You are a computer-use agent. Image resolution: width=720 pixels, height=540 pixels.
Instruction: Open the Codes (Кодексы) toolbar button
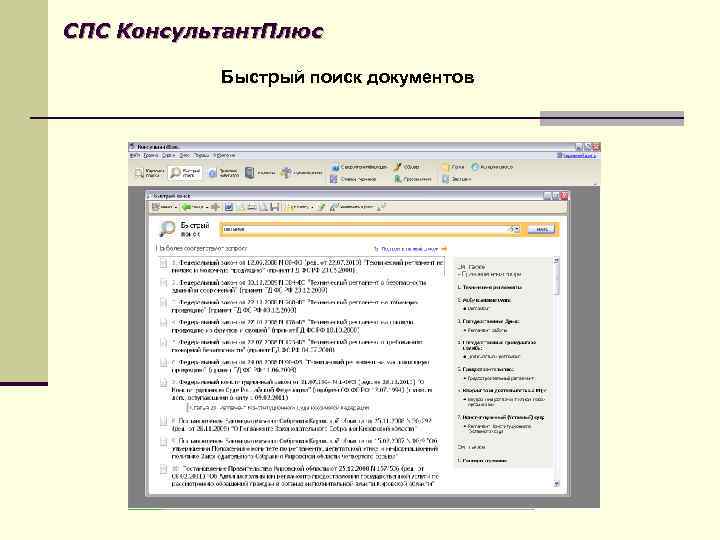[260, 173]
